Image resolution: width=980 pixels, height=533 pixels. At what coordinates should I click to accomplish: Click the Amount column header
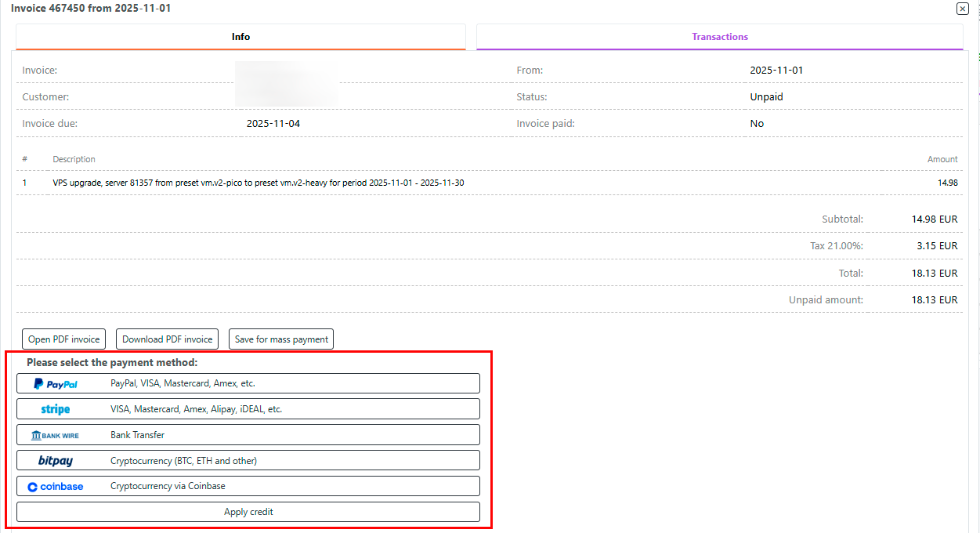click(942, 159)
